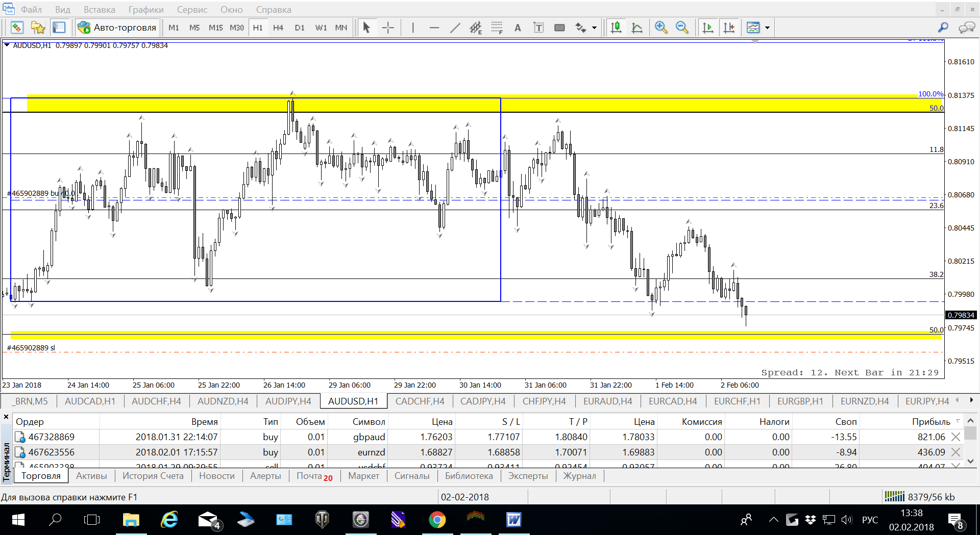The image size is (980, 535).
Task: Open arrows objects dropdown arrow
Action: pos(594,28)
